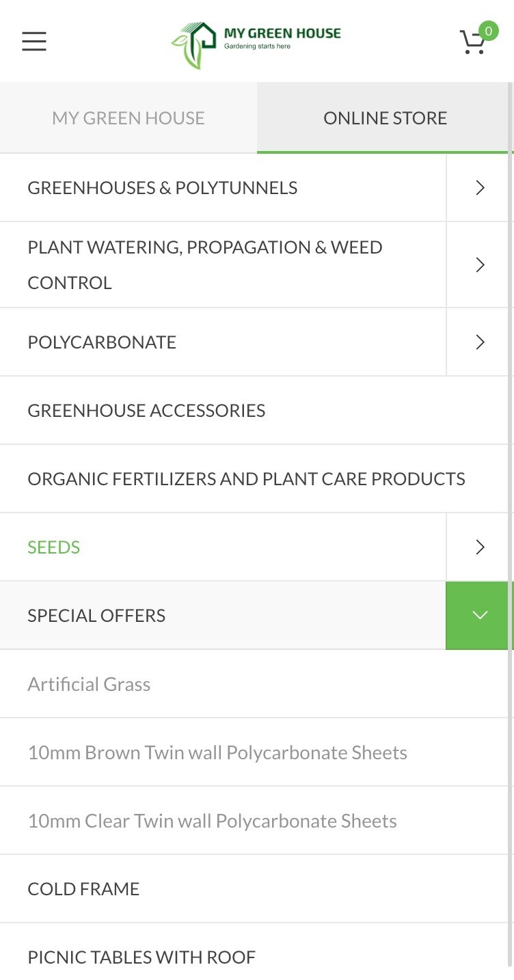Switch to the MY GREEN HOUSE tab
Image resolution: width=514 pixels, height=980 pixels.
(128, 118)
